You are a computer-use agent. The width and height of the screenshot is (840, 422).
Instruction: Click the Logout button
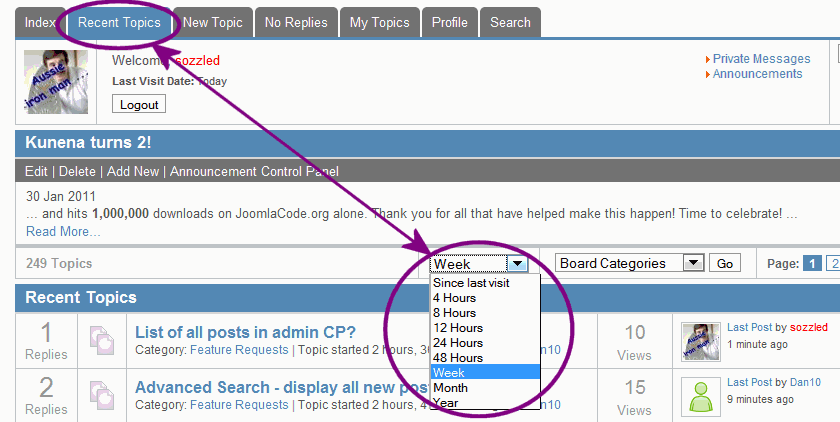click(139, 104)
